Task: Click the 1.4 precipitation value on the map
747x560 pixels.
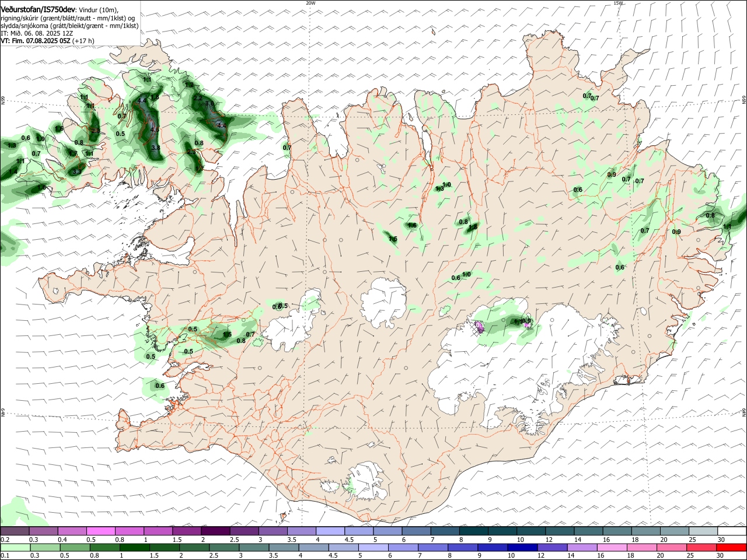Action: click(13, 171)
